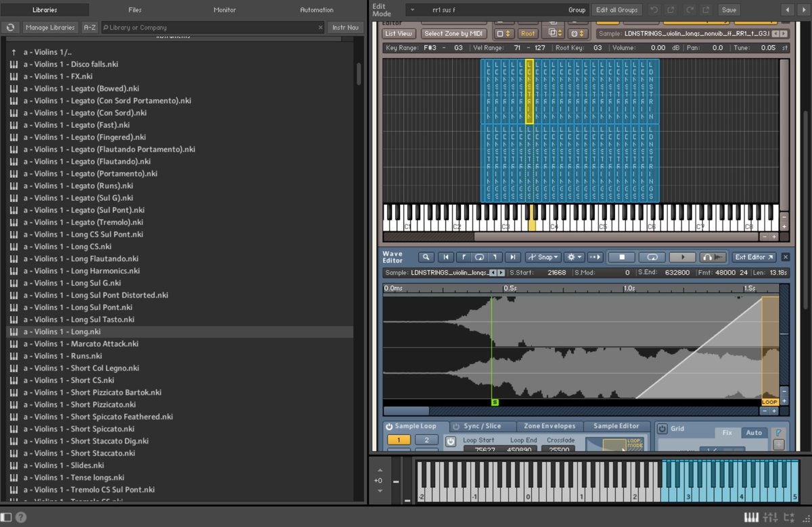Save the instrument with Save button
The height and width of the screenshot is (527, 812).
[729, 10]
